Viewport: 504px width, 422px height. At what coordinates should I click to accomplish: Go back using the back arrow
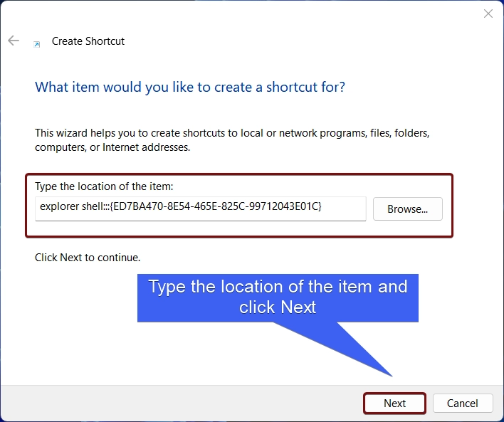tap(14, 41)
